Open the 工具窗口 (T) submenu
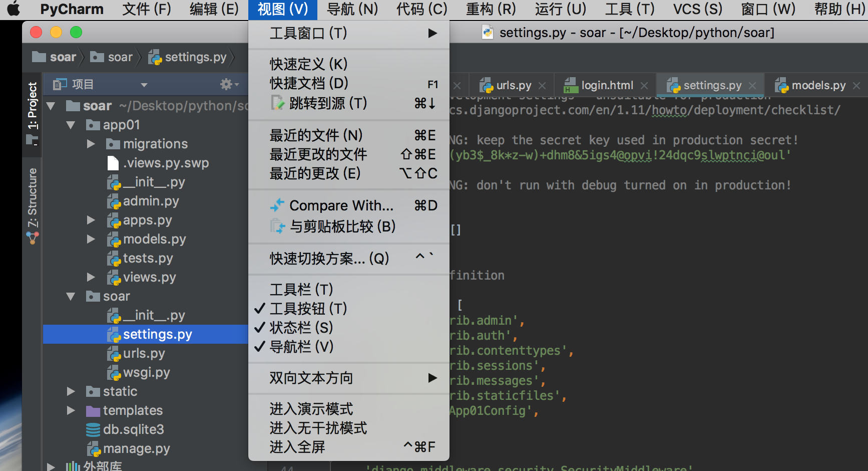The width and height of the screenshot is (868, 471). pos(349,33)
